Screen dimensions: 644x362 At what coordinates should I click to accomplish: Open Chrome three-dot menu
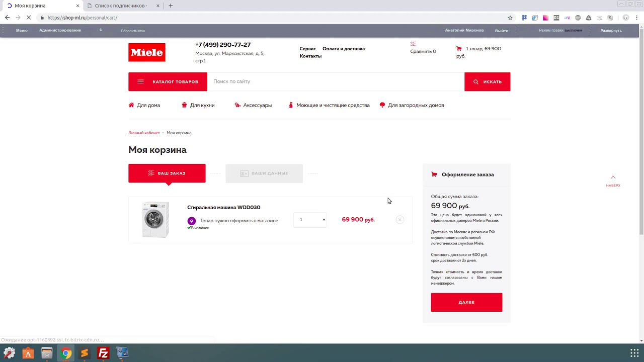pos(637,18)
